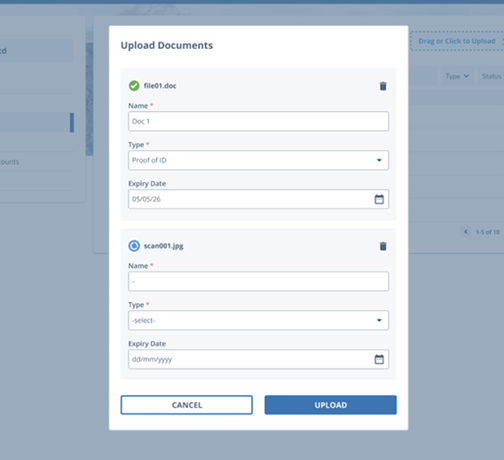Screen dimensions: 504x460
Task: Click Expiry Date field showing 05/05/26
Action: [x=258, y=199]
